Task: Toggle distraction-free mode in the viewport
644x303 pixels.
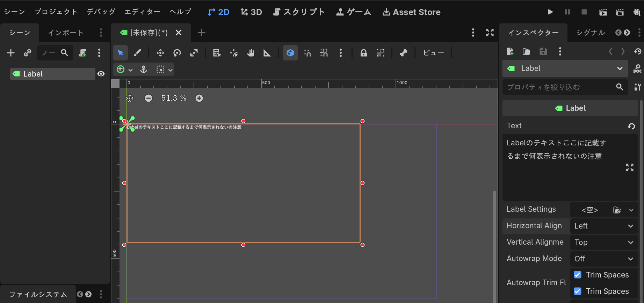Action: pos(490,33)
